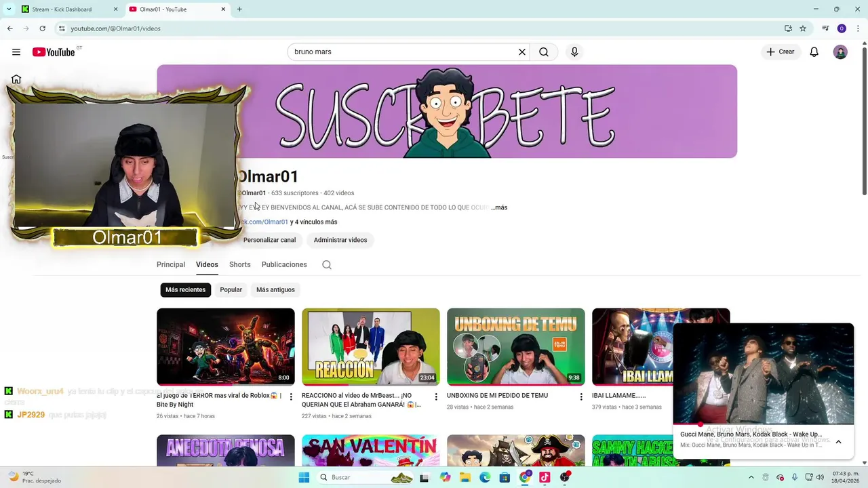
Task: Expand the miniplayer with the chevron
Action: click(838, 442)
